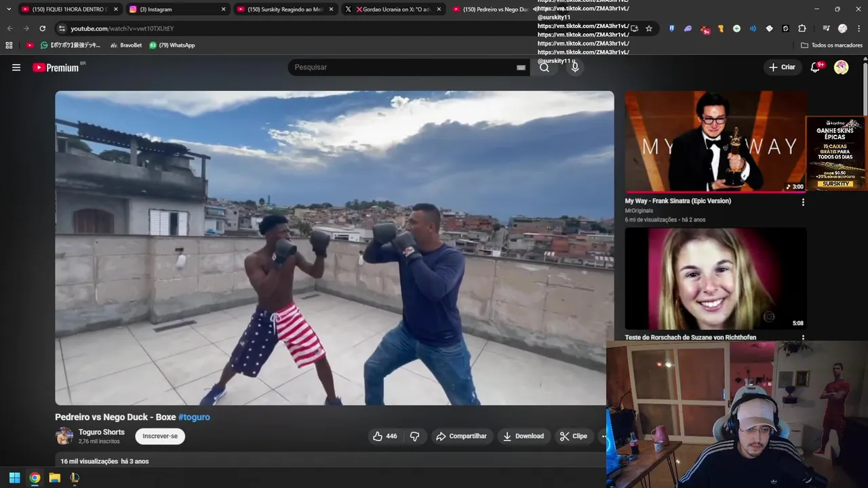
Task: Open options for Teste de Rorschach video
Action: [x=803, y=338]
